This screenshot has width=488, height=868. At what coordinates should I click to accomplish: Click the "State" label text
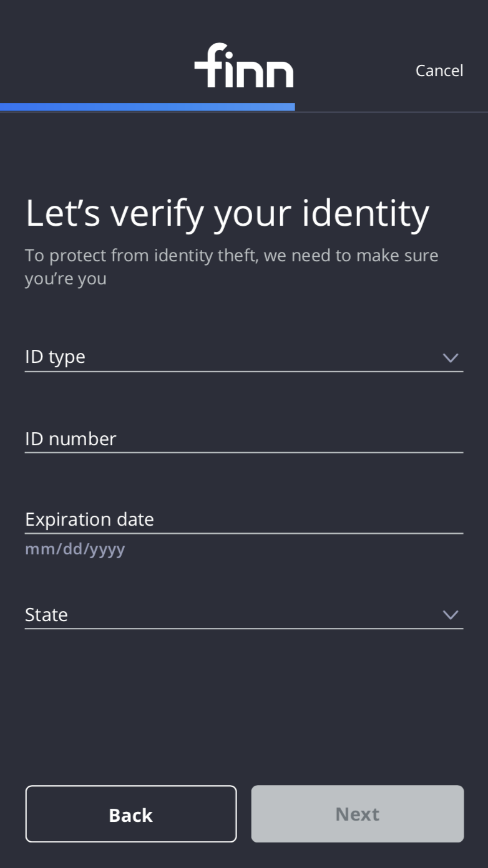[46, 615]
